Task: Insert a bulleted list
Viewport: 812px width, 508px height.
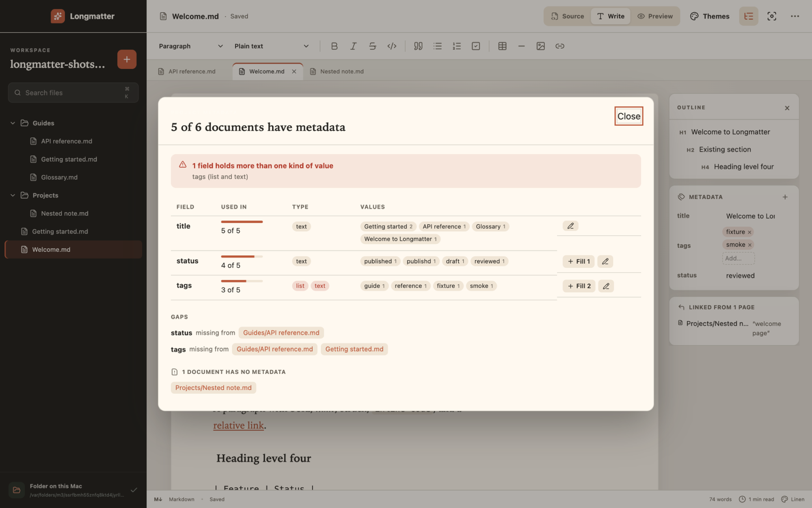Action: coord(437,46)
